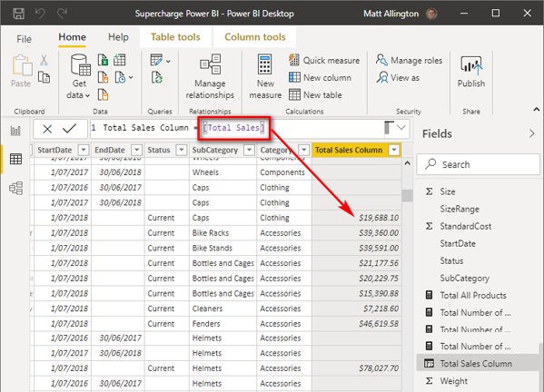The image size is (544, 392).
Task: Click the table vertical scrollbar thumb
Action: (407, 195)
